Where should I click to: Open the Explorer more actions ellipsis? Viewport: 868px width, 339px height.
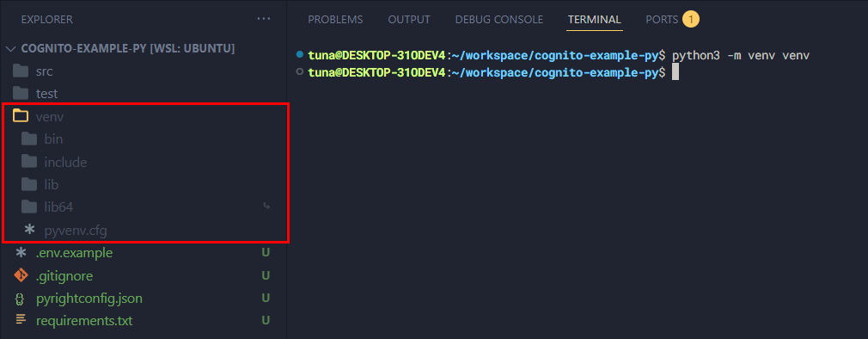pos(264,20)
